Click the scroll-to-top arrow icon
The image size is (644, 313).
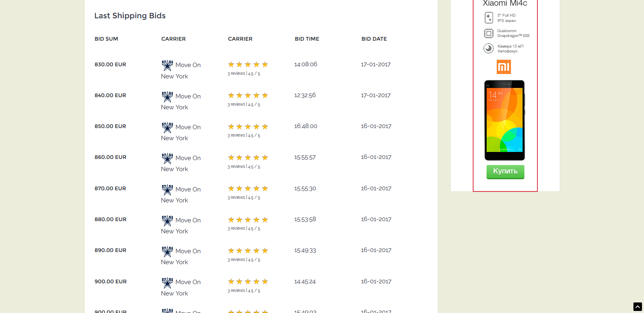637,307
